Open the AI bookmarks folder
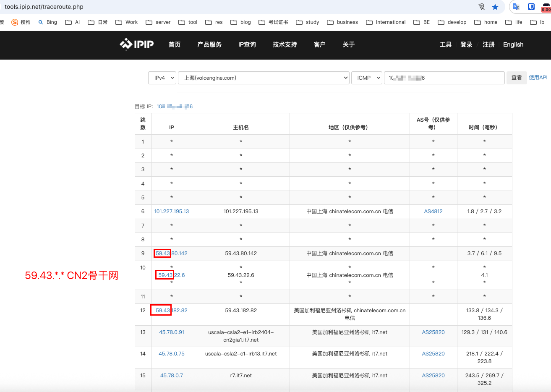The image size is (551, 392). click(73, 22)
